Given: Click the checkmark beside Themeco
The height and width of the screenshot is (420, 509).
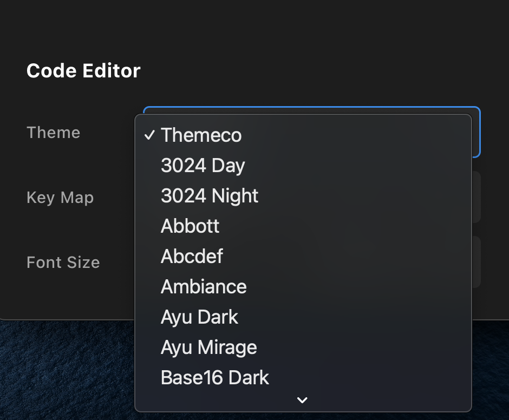Looking at the screenshot, I should click(x=150, y=136).
